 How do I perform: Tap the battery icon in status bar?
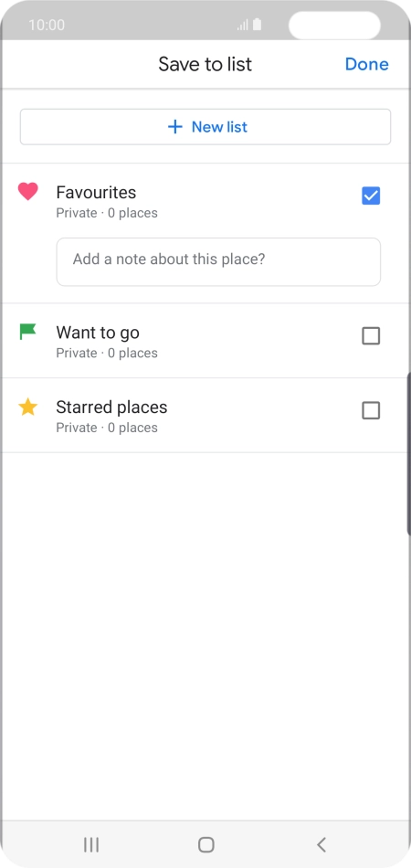(x=258, y=25)
